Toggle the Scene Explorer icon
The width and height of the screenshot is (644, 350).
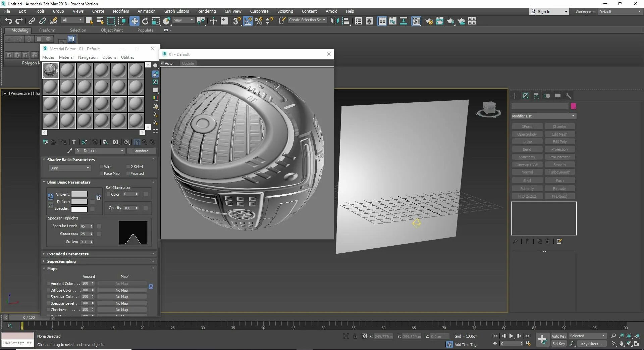(x=359, y=21)
